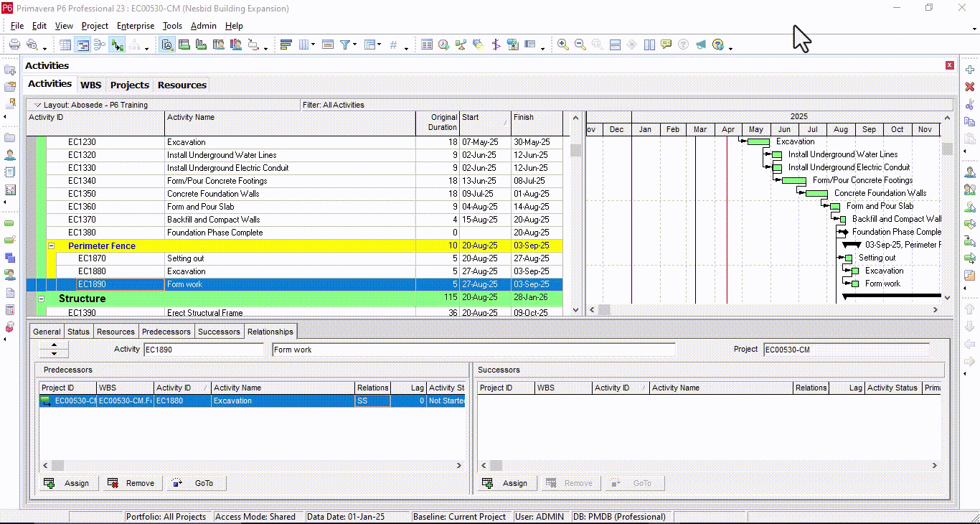980x524 pixels.
Task: Toggle the Relationship Lines icon
Action: (x=117, y=45)
